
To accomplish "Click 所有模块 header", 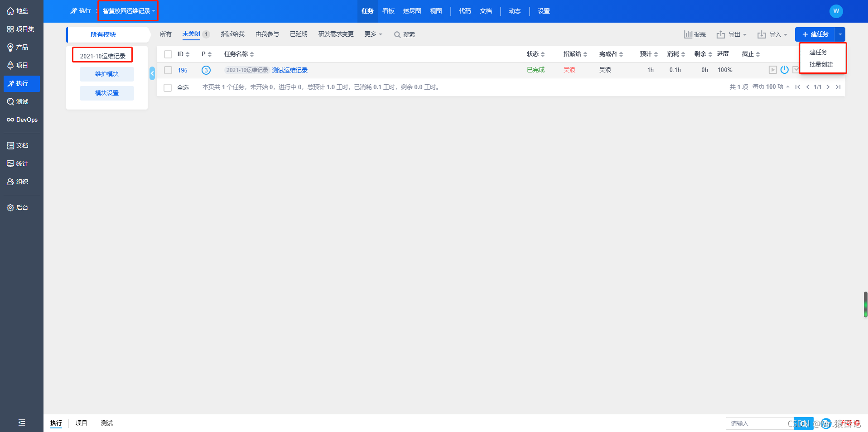I will (x=103, y=34).
